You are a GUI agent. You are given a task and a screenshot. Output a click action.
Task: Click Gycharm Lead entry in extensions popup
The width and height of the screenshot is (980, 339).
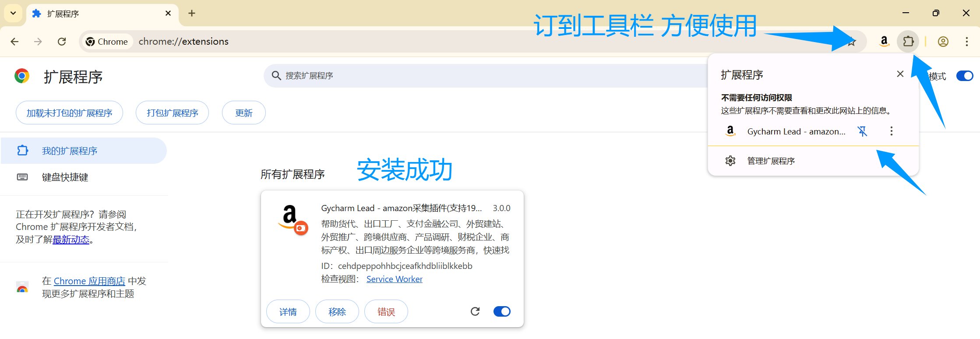tap(796, 131)
